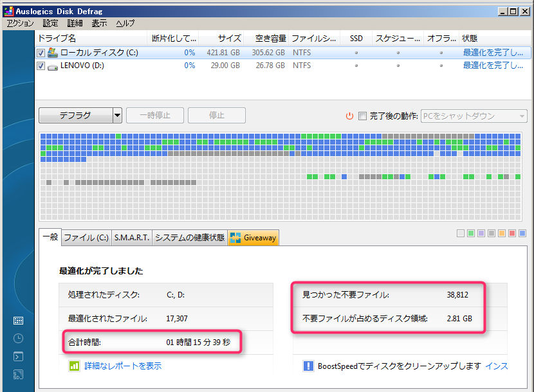534x392 pixels.
Task: Open the 設定 menu
Action: point(50,23)
